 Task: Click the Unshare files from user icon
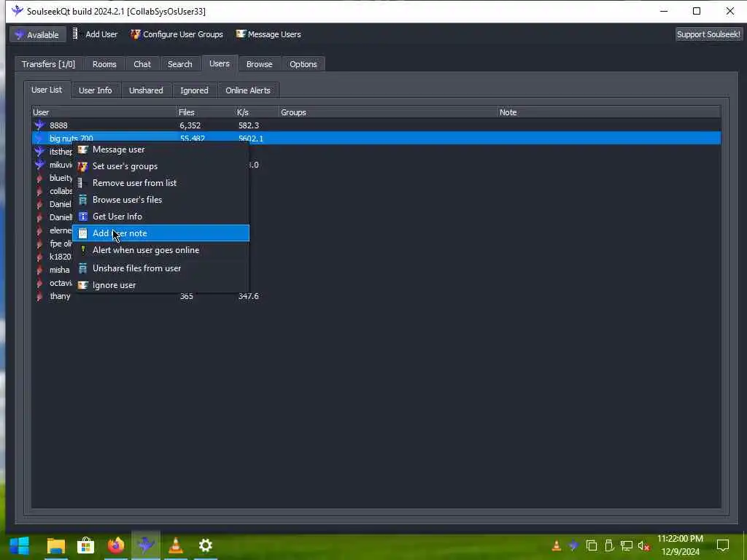(83, 268)
